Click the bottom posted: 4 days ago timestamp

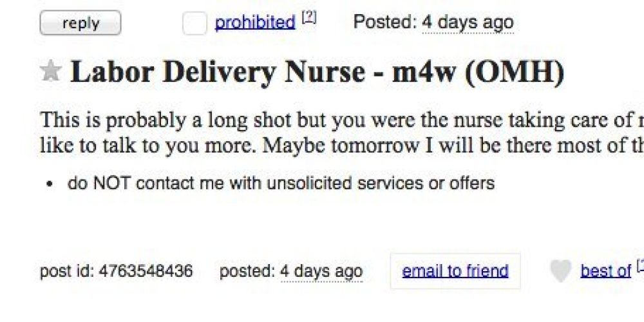tap(291, 271)
